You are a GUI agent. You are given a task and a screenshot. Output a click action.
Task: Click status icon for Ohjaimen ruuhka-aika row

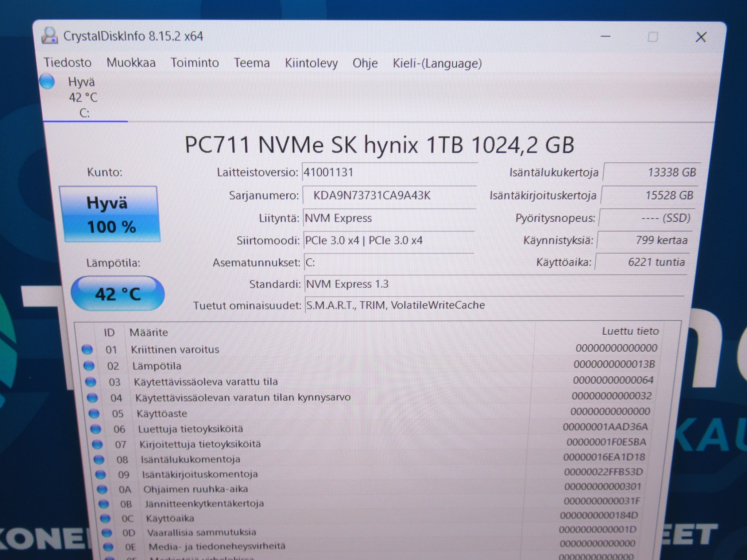[102, 489]
